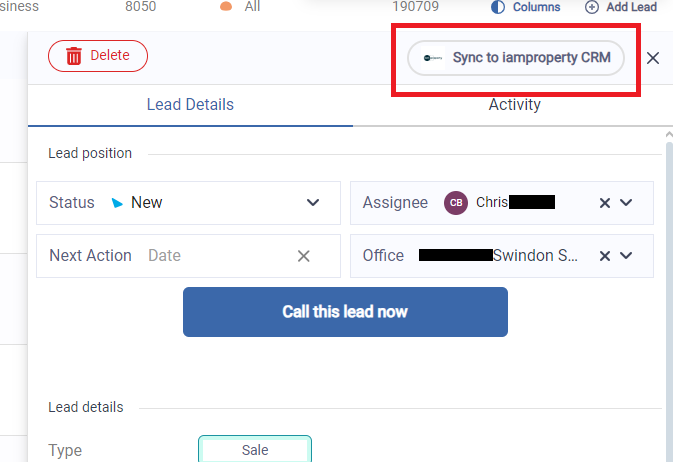Image resolution: width=673 pixels, height=462 pixels.
Task: Click the iamproperty logo icon
Action: [433, 58]
